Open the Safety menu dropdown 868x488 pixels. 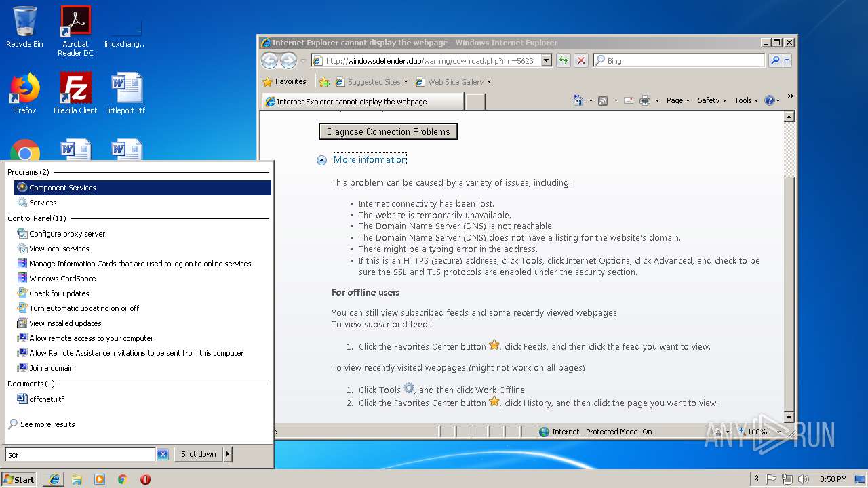coord(712,100)
